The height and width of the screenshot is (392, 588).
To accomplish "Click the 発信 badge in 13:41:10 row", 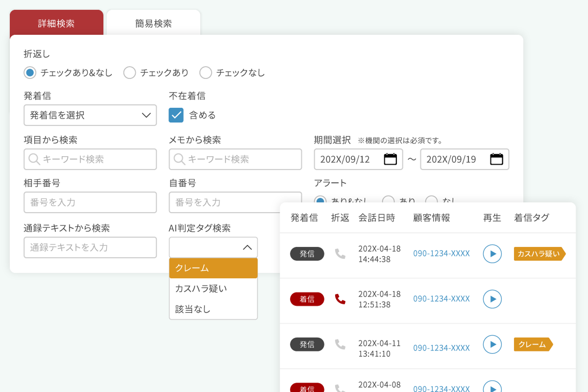I will click(x=307, y=344).
